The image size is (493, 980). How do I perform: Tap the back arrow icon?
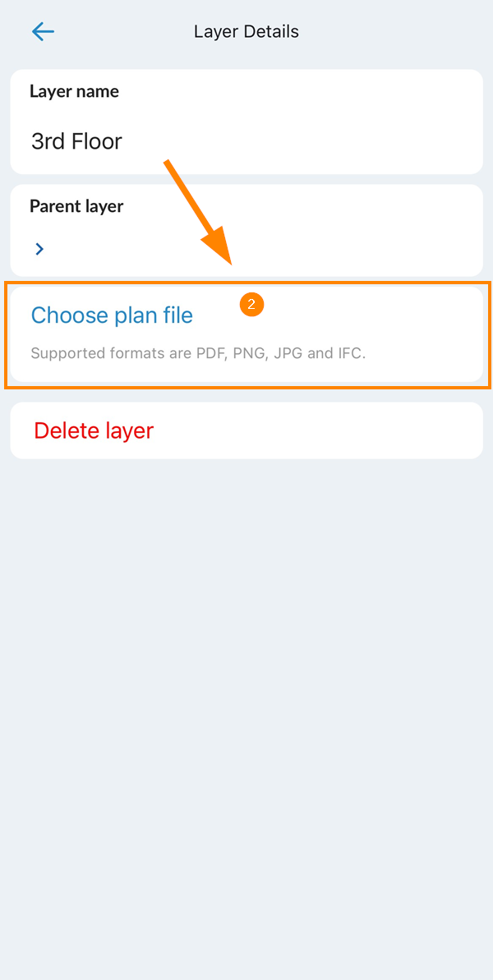(x=43, y=32)
